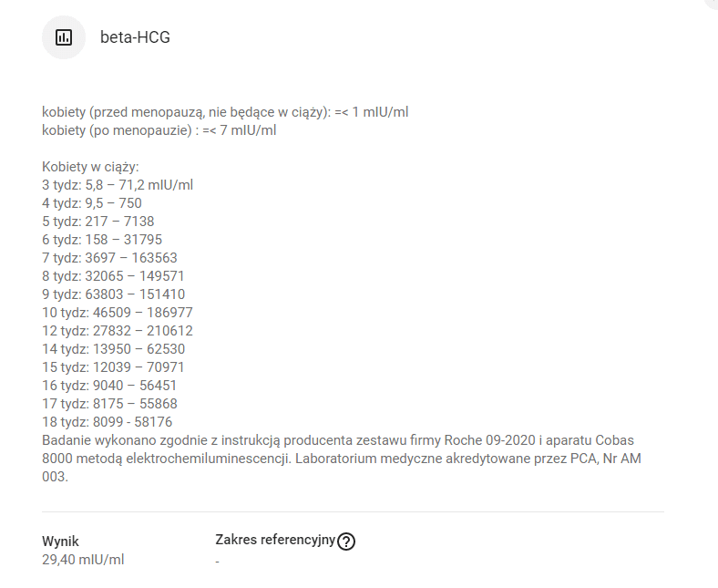
Task: Select the '5 tydz: 217 – 7138' row
Action: click(98, 222)
